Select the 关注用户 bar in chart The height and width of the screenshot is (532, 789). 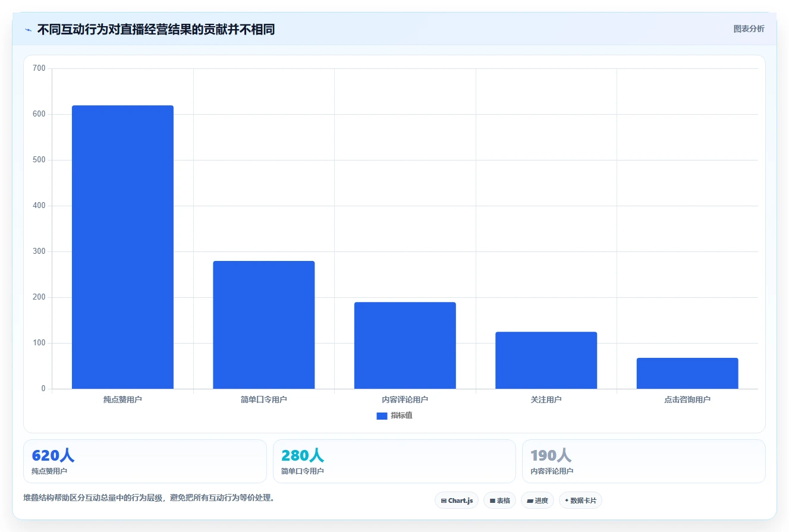tap(546, 360)
